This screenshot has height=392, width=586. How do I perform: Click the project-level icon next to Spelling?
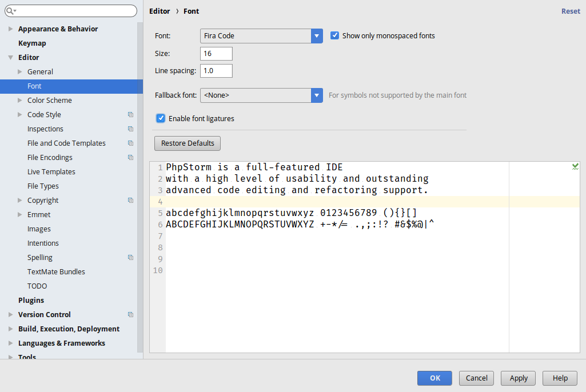tap(130, 258)
